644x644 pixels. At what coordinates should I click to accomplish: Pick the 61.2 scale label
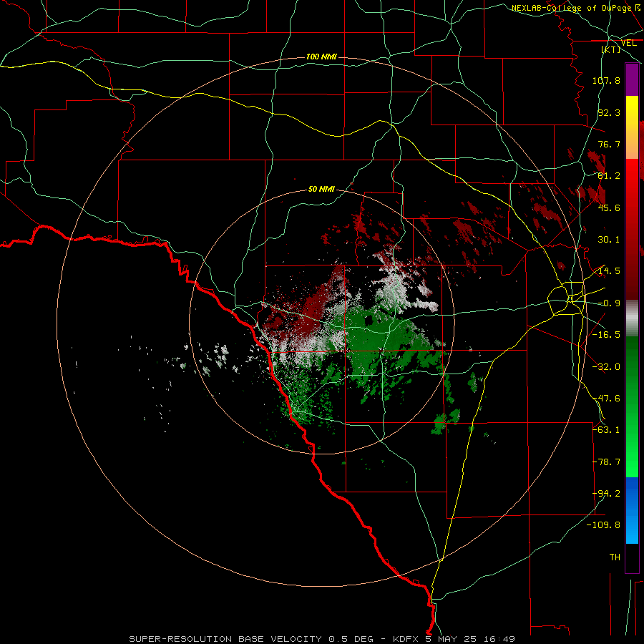pos(609,176)
